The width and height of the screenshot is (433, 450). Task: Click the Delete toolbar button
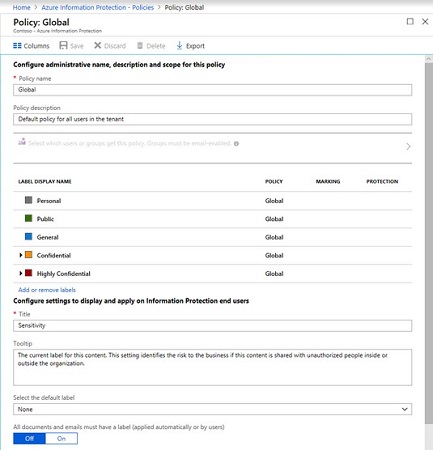(x=151, y=46)
